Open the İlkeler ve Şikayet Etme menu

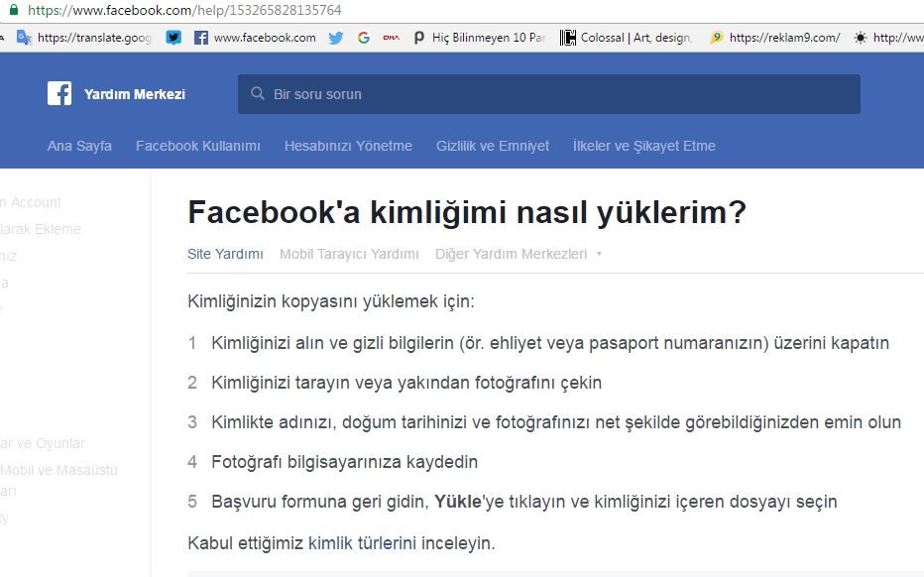644,146
